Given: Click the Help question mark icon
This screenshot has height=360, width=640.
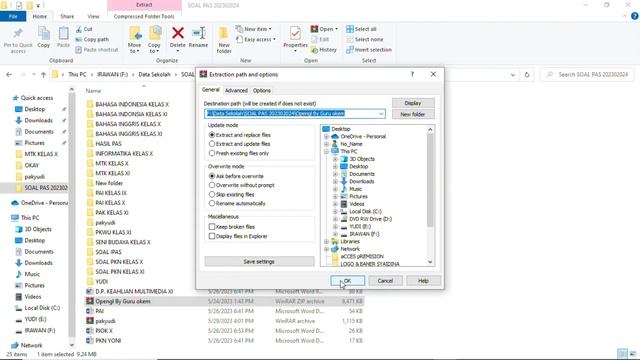Looking at the screenshot, I should (634, 16).
